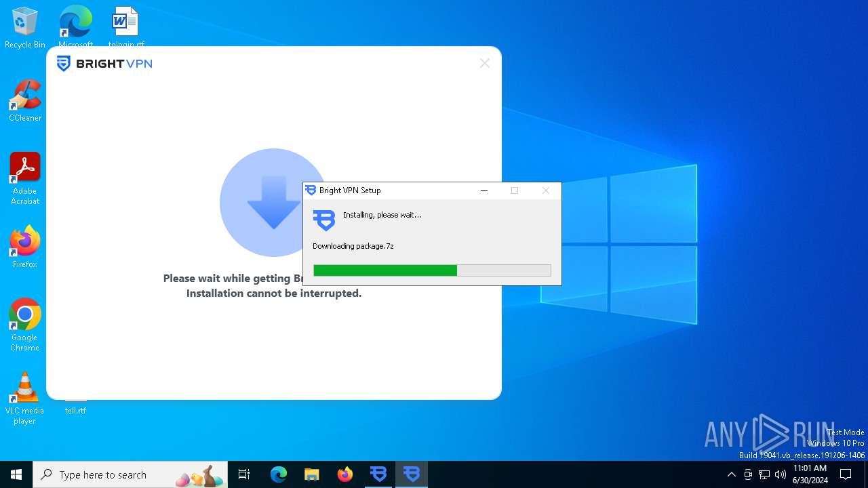This screenshot has width=868, height=488.
Task: Open the network status tray icon
Action: pos(764,474)
